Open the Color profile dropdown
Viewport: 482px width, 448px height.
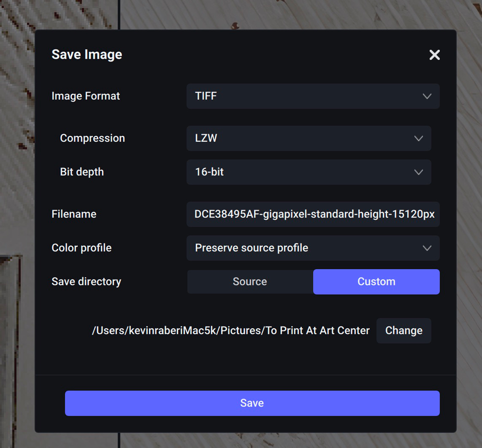tap(313, 248)
